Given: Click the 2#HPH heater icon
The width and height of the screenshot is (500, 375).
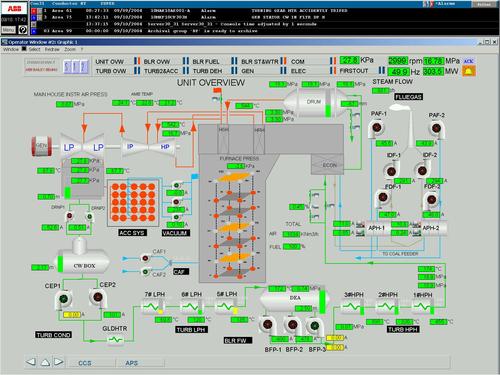Looking at the screenshot, I should tap(387, 306).
